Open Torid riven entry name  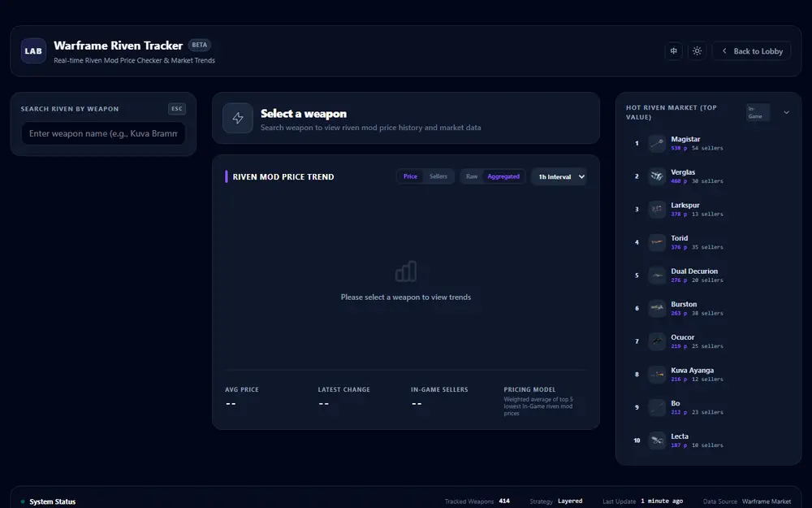click(680, 238)
